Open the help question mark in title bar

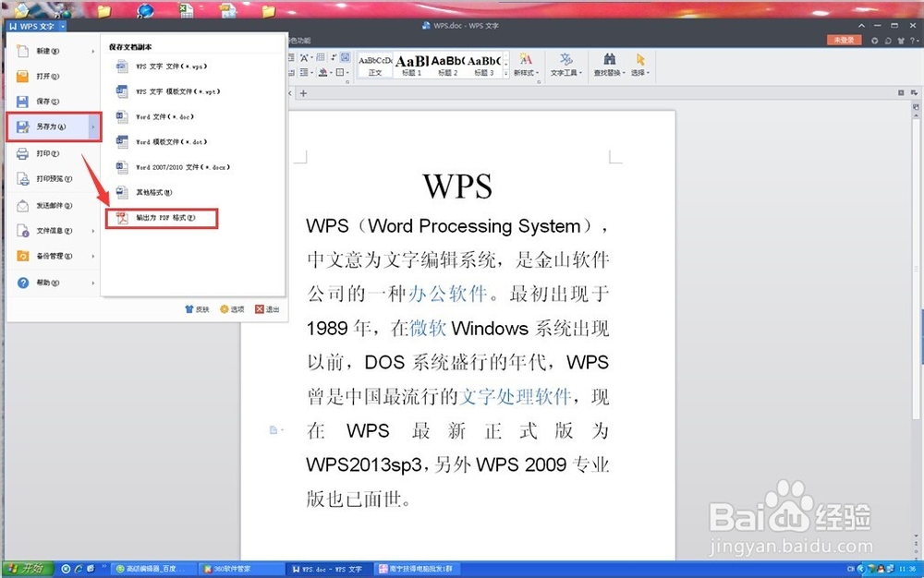click(x=914, y=41)
